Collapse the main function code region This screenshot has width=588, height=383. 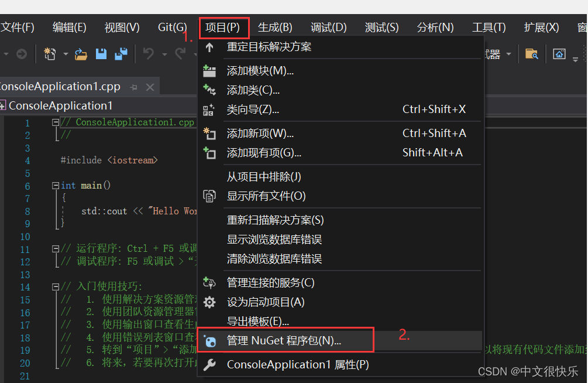pos(54,185)
